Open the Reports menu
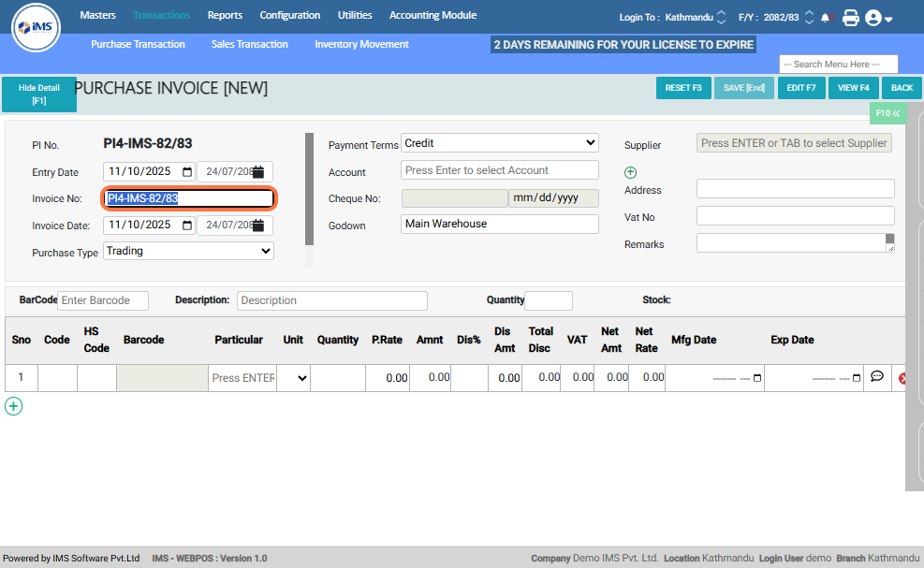This screenshot has height=568, width=924. [x=225, y=15]
